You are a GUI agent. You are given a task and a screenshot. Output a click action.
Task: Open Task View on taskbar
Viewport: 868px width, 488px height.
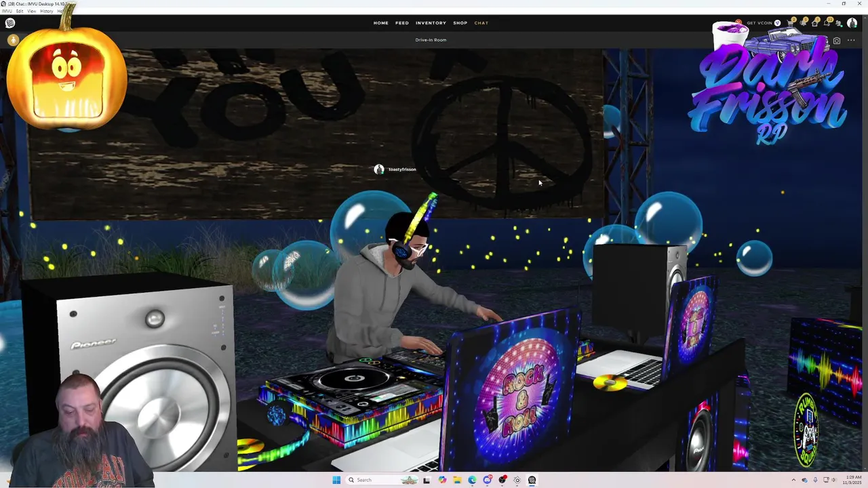coord(427,480)
